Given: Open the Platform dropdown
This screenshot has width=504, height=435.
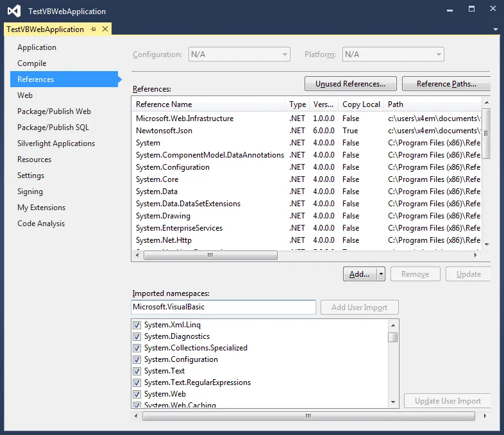Looking at the screenshot, I should 393,54.
